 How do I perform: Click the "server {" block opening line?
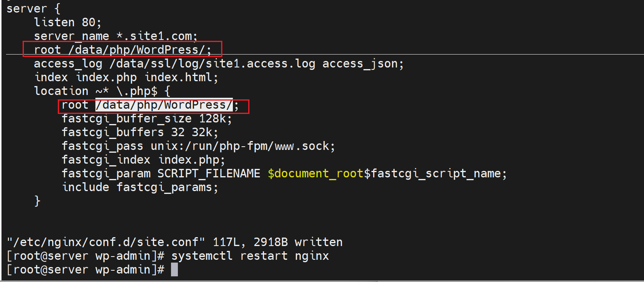point(33,8)
